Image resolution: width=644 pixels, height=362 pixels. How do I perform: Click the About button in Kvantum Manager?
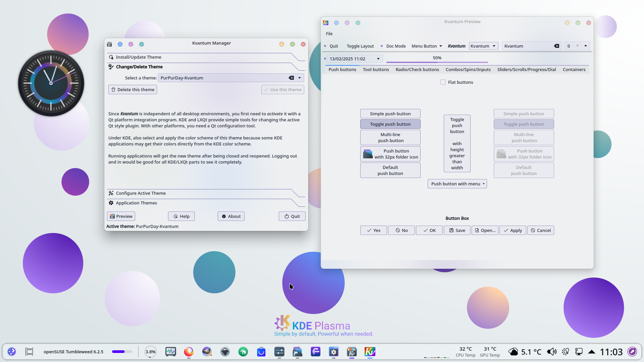tap(231, 216)
